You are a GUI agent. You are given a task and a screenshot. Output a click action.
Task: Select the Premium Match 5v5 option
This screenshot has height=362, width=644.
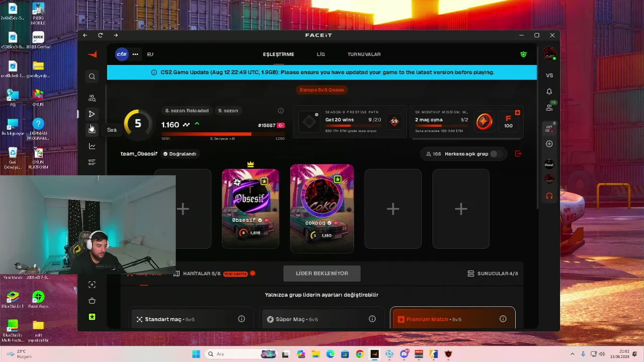click(x=453, y=319)
